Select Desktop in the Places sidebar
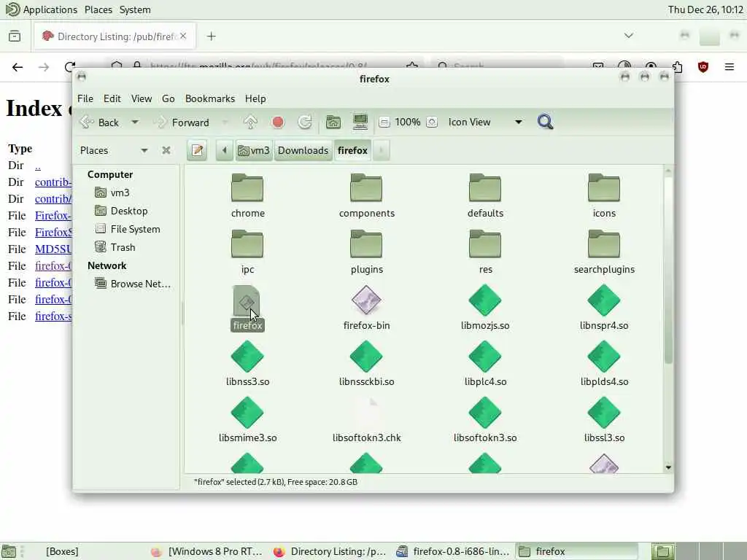This screenshot has width=747, height=560. pos(128,211)
